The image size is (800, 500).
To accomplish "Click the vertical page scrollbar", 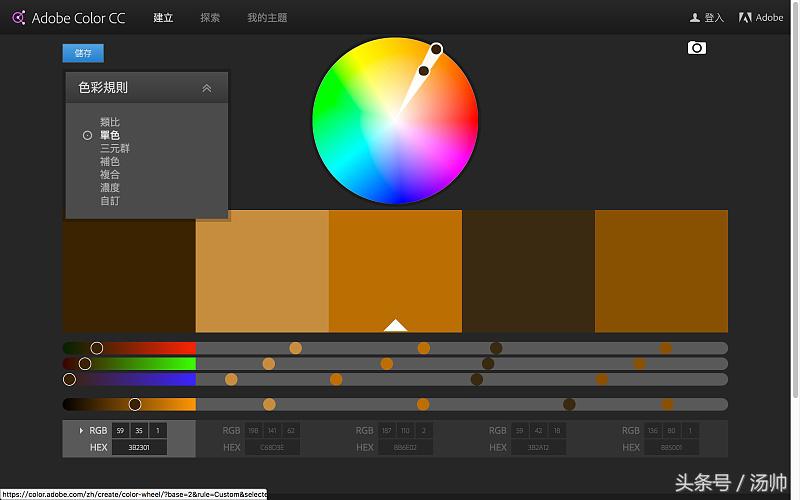I will 795,200.
